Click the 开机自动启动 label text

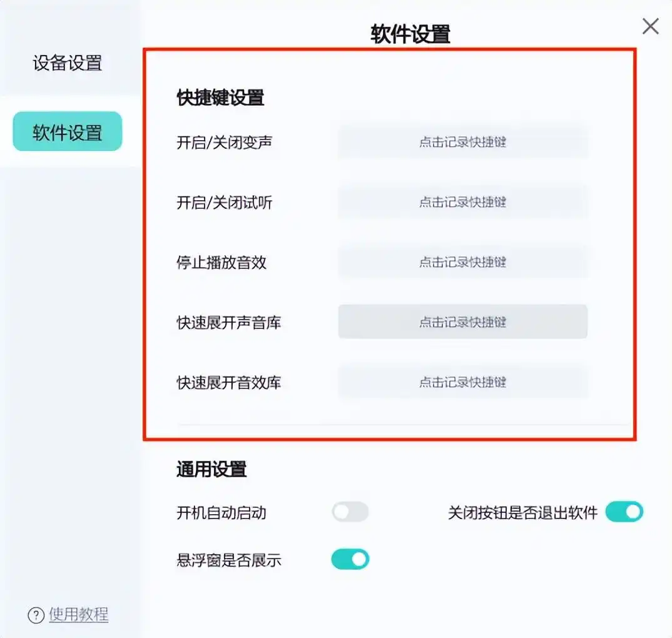click(x=221, y=512)
